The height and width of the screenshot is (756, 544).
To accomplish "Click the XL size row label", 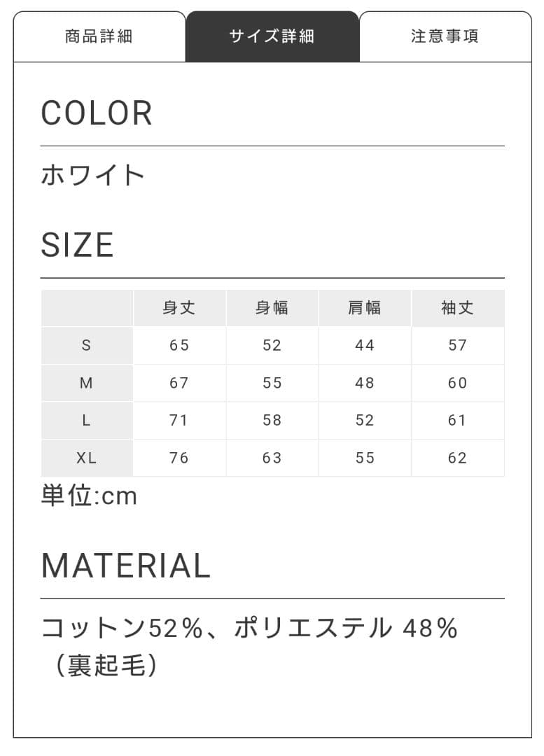I will (87, 458).
